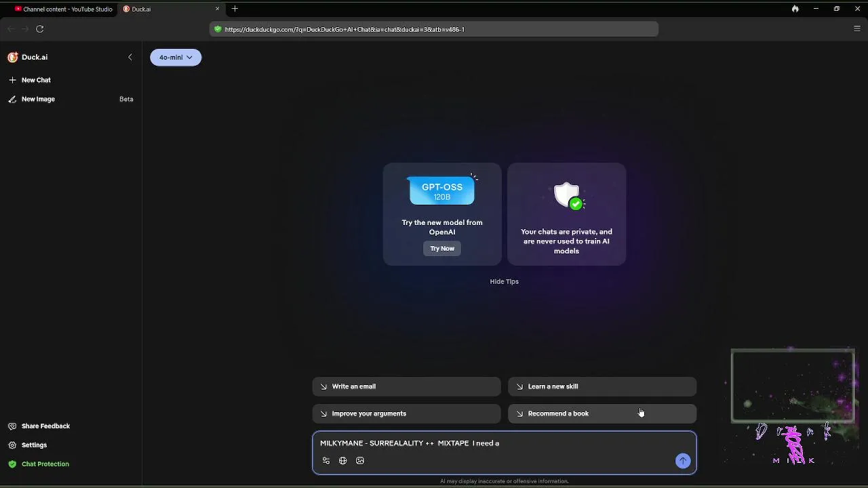The height and width of the screenshot is (488, 868).
Task: Click the plus icon beside New Chat
Action: (12, 80)
